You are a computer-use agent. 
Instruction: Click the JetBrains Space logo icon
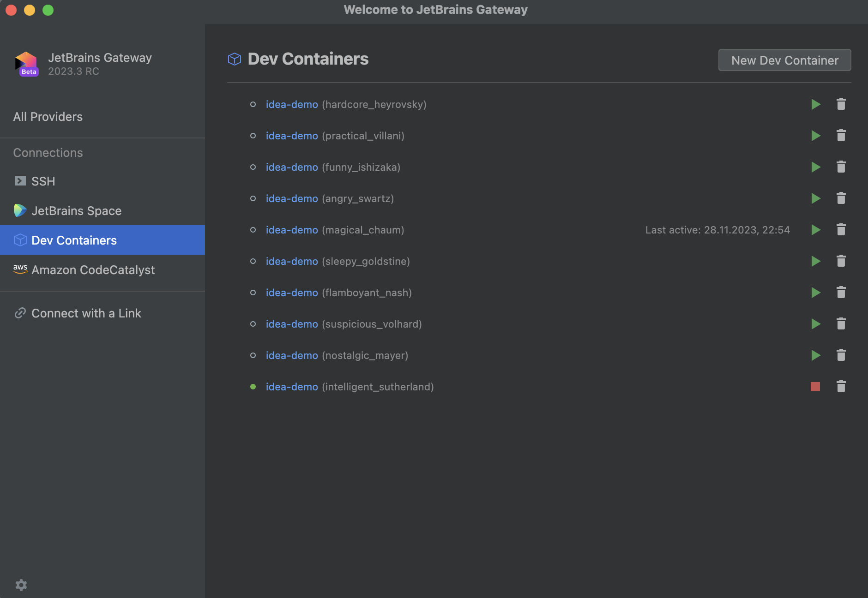pyautogui.click(x=20, y=210)
